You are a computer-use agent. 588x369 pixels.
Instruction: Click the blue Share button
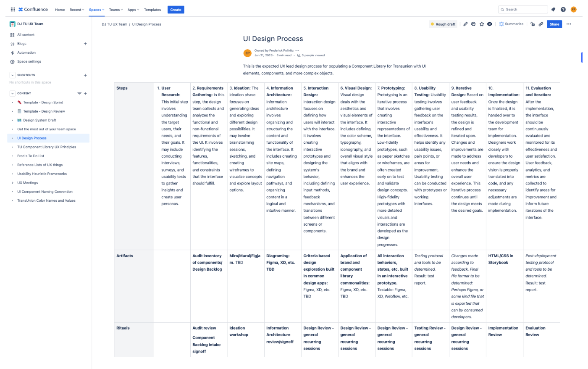click(554, 24)
